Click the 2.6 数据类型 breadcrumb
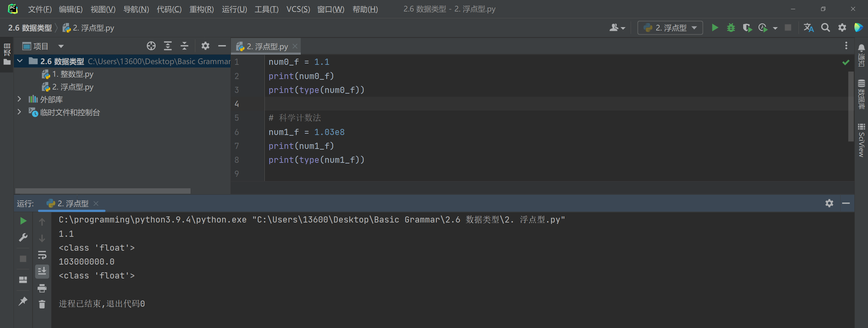The width and height of the screenshot is (868, 328). 30,28
